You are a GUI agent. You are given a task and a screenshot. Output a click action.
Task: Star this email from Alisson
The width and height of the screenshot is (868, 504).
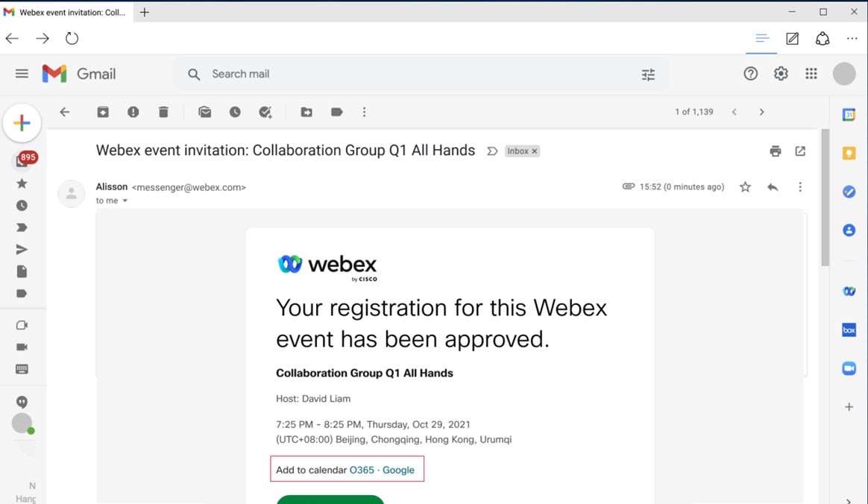point(745,187)
